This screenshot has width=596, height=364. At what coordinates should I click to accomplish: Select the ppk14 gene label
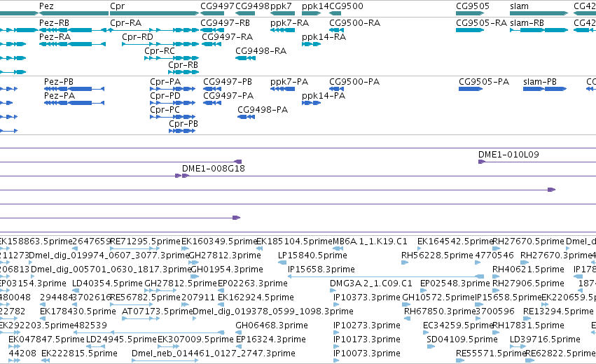(315, 6)
